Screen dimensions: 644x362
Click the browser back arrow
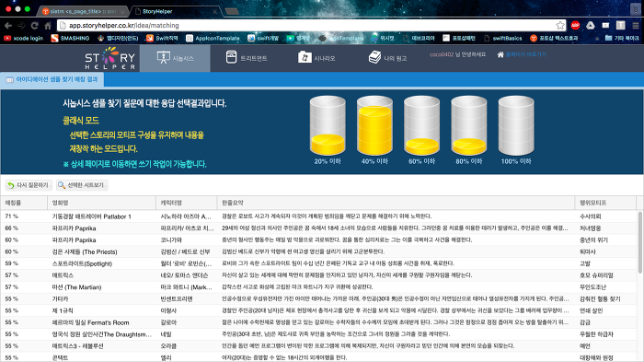[x=8, y=26]
